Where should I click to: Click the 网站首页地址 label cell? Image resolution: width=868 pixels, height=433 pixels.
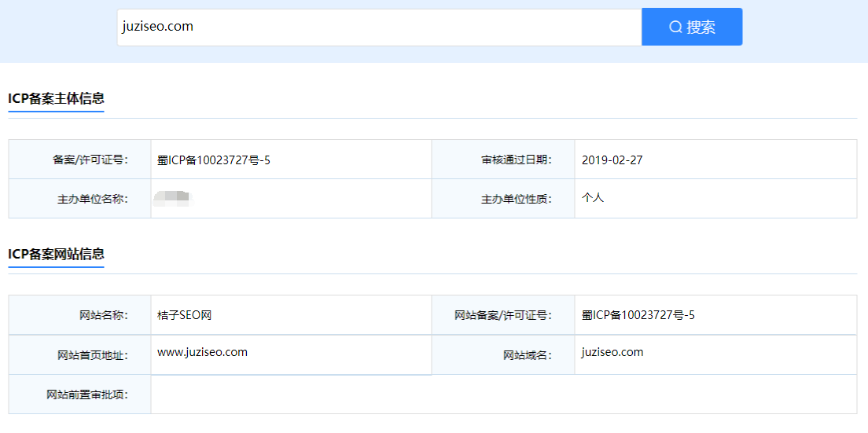pyautogui.click(x=92, y=355)
